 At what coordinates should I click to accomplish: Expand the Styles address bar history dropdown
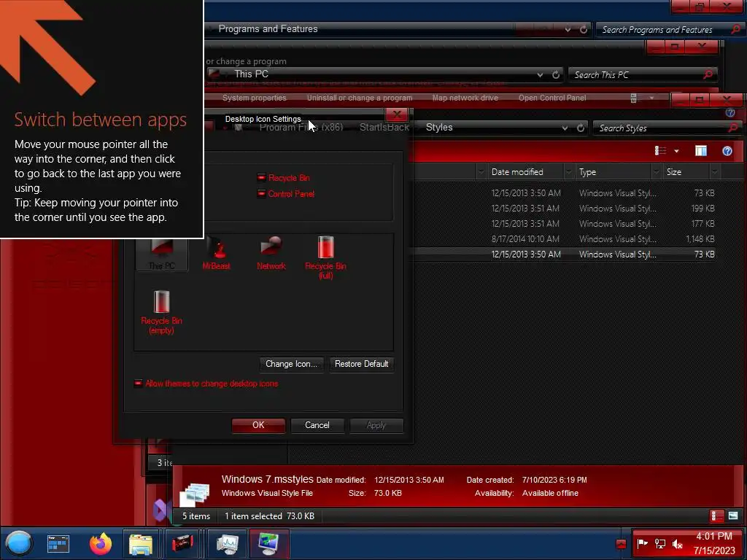point(564,128)
